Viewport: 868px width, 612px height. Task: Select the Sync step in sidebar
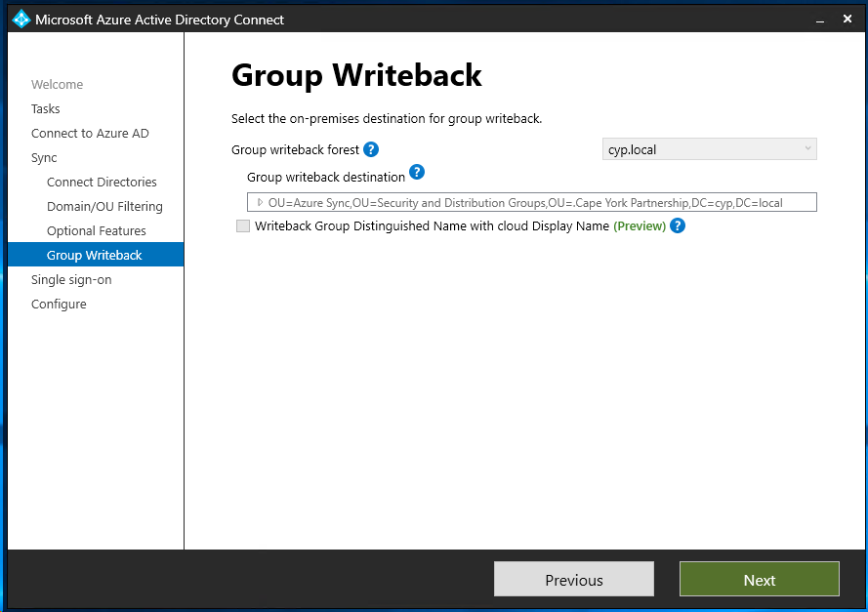point(44,158)
